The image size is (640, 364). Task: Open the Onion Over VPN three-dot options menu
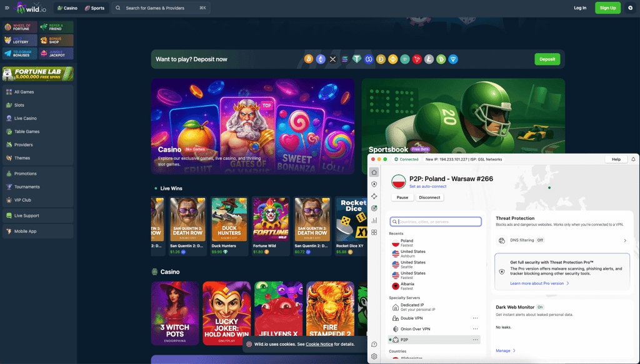475,328
